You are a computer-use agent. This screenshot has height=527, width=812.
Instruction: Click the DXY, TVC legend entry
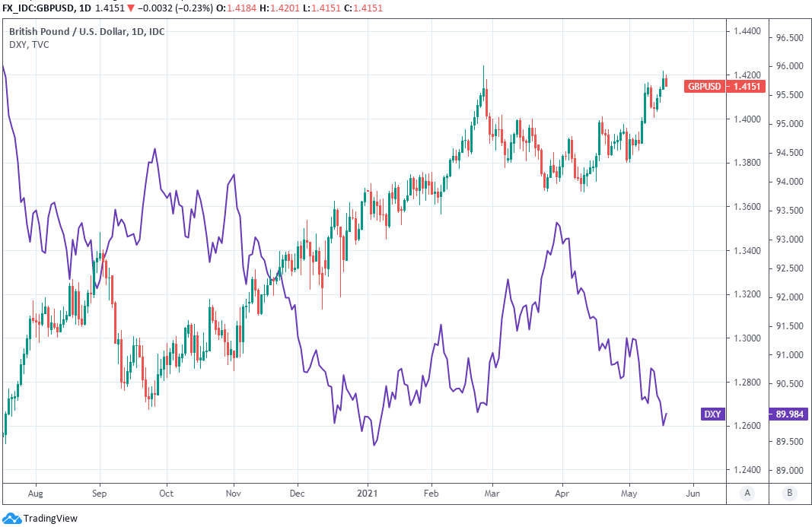(x=29, y=45)
